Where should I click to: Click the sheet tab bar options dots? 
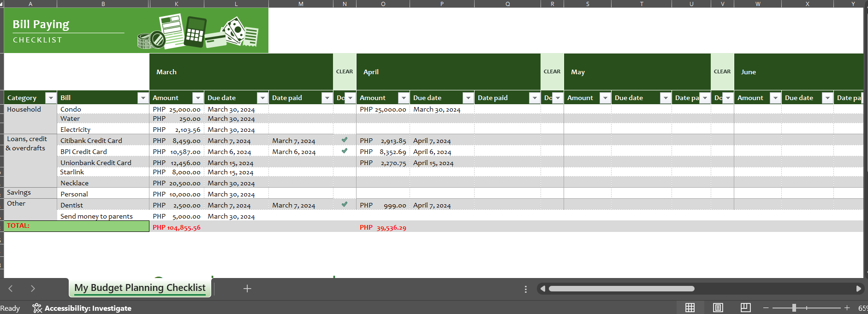click(526, 289)
